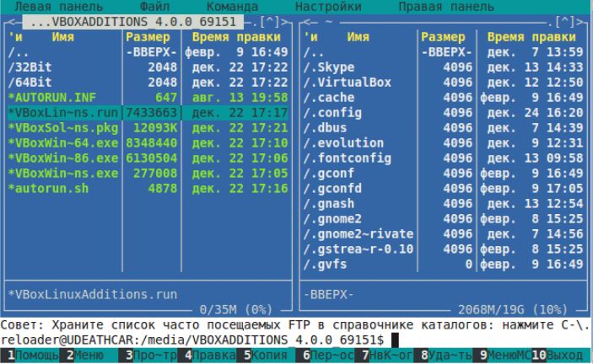Screen dimensions: 593x364
Task: Open left panel history list [^]
Action: coord(270,22)
